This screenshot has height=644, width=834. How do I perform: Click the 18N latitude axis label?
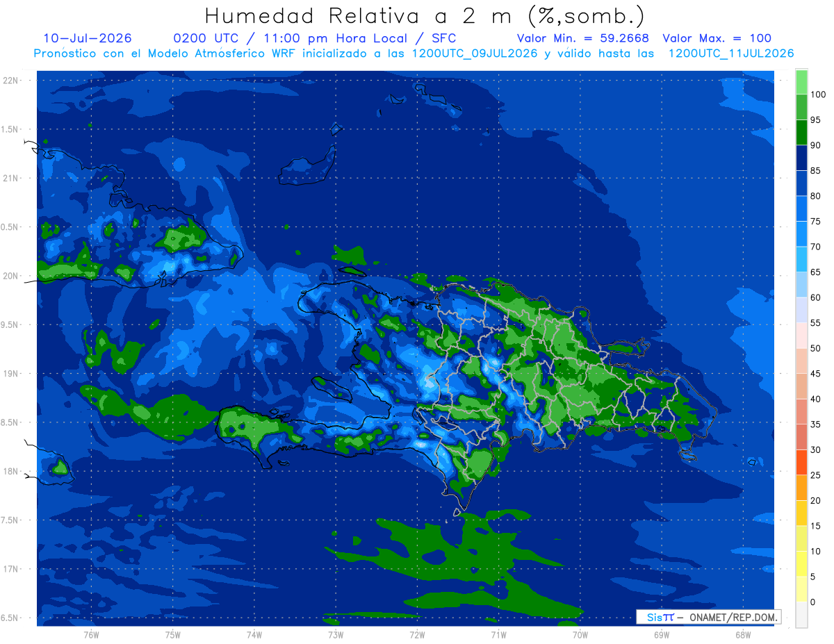[11, 471]
